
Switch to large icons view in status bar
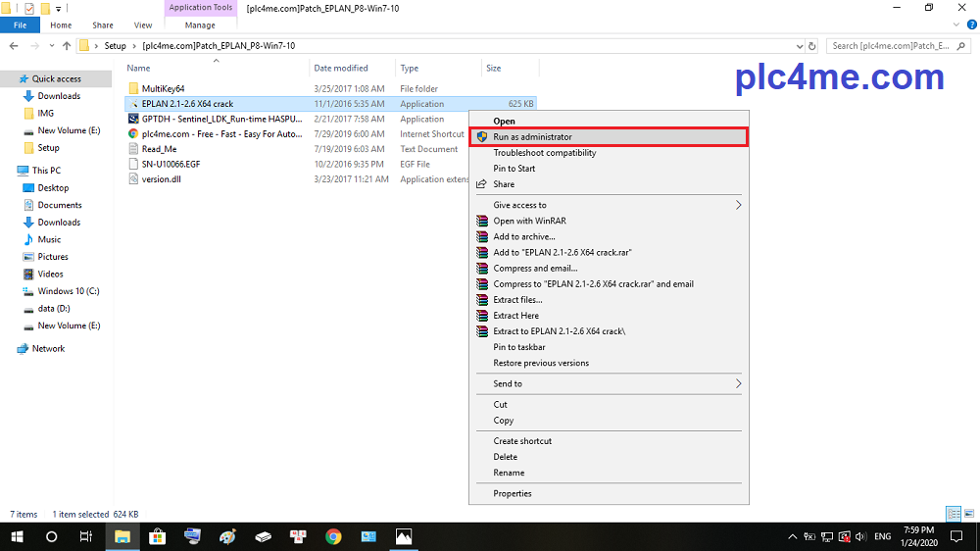[x=968, y=514]
